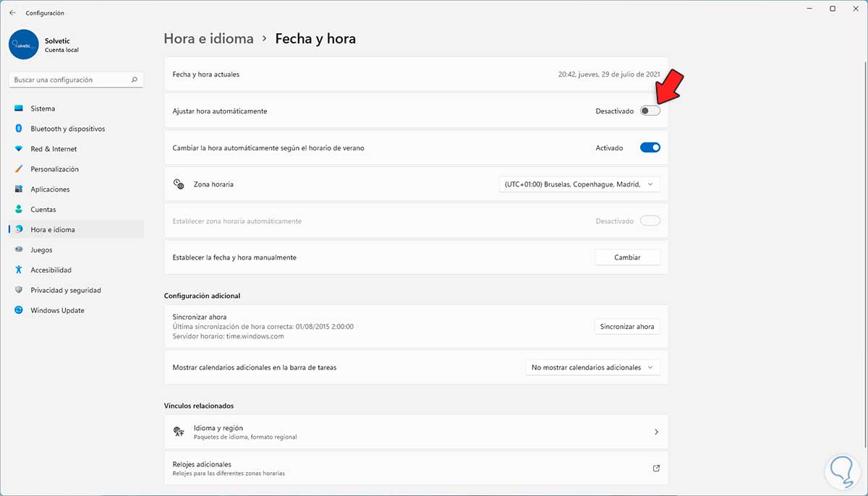Screen dimensions: 868x496
Task: Click the Última sincronización de hora correcta text
Action: 263,327
